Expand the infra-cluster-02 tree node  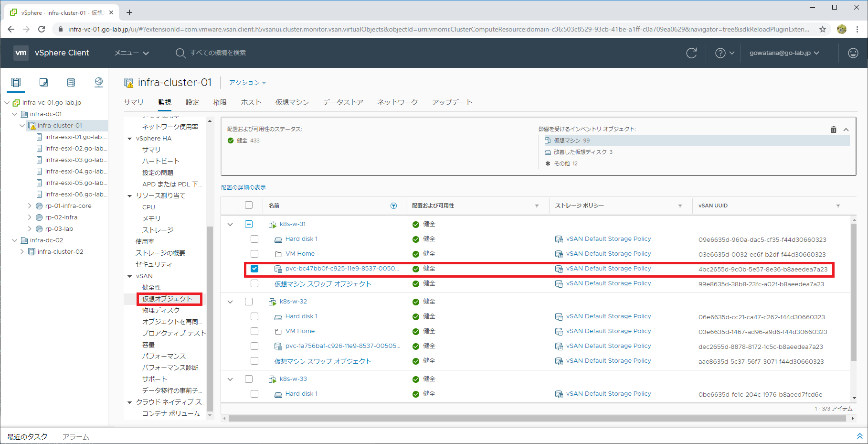(x=22, y=252)
